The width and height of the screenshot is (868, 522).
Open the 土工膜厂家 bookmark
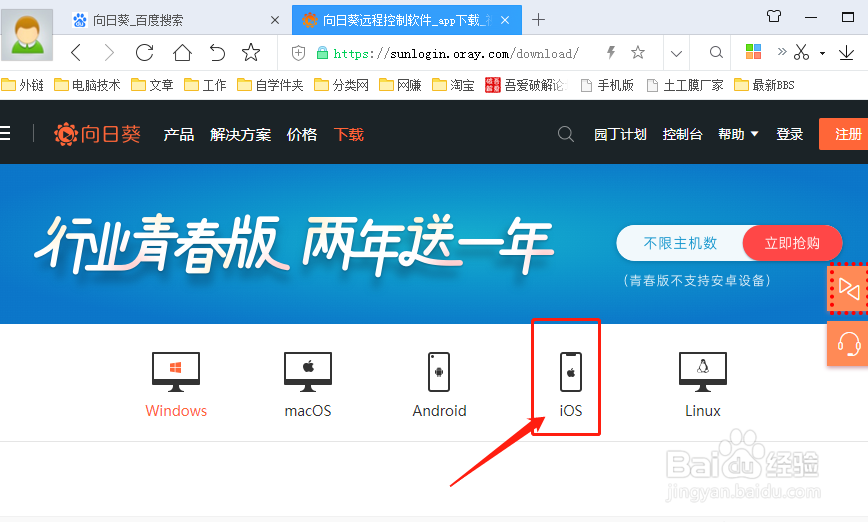pyautogui.click(x=685, y=85)
